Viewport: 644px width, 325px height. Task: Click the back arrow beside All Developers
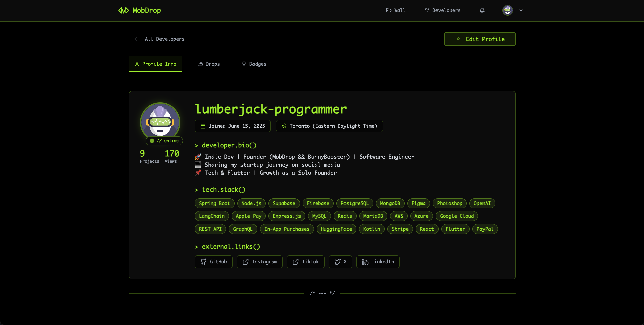click(x=137, y=39)
